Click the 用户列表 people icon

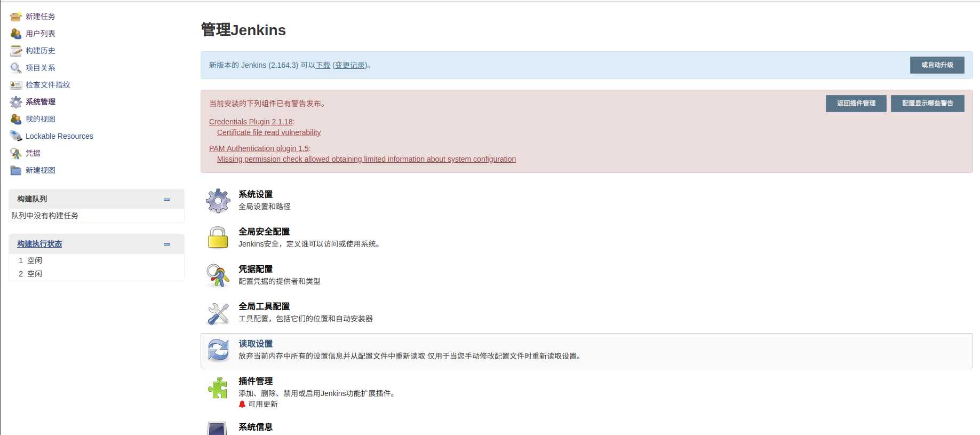coord(16,34)
